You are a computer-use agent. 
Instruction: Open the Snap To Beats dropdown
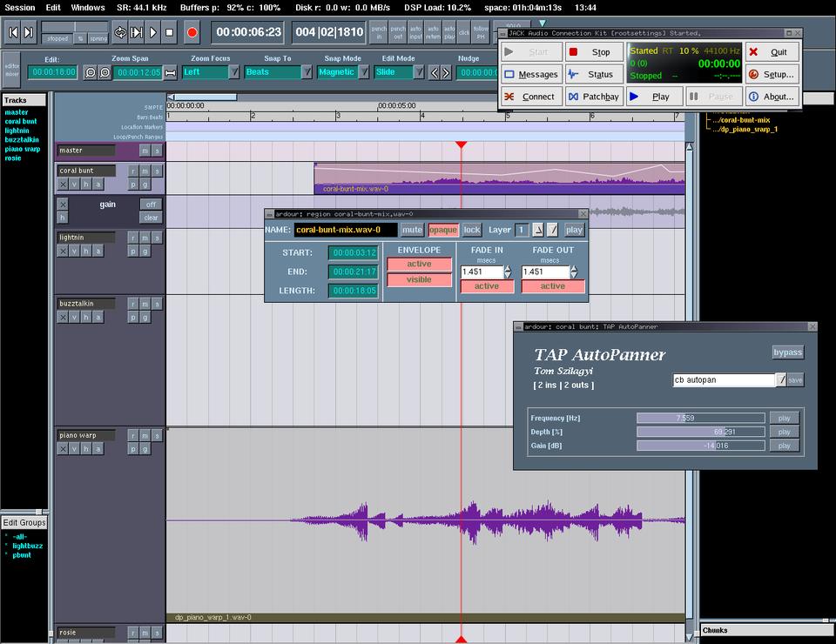[x=307, y=72]
